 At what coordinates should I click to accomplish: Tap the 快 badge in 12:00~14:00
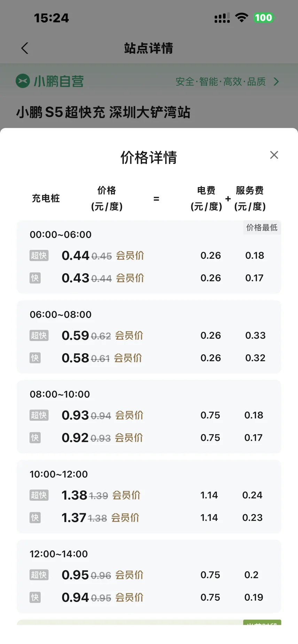click(35, 597)
